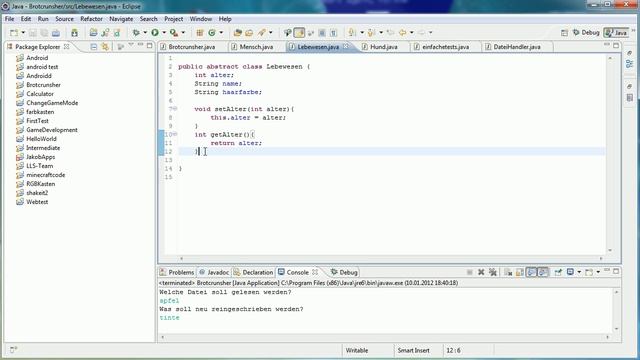
Task: Click the Debug bug toolbar icon
Action: pyautogui.click(x=136, y=32)
